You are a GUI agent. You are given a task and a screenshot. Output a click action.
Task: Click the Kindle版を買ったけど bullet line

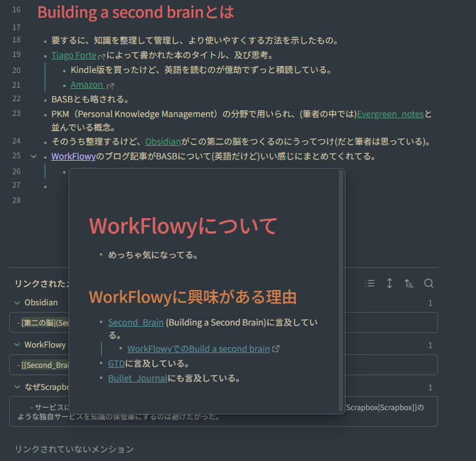(x=202, y=70)
